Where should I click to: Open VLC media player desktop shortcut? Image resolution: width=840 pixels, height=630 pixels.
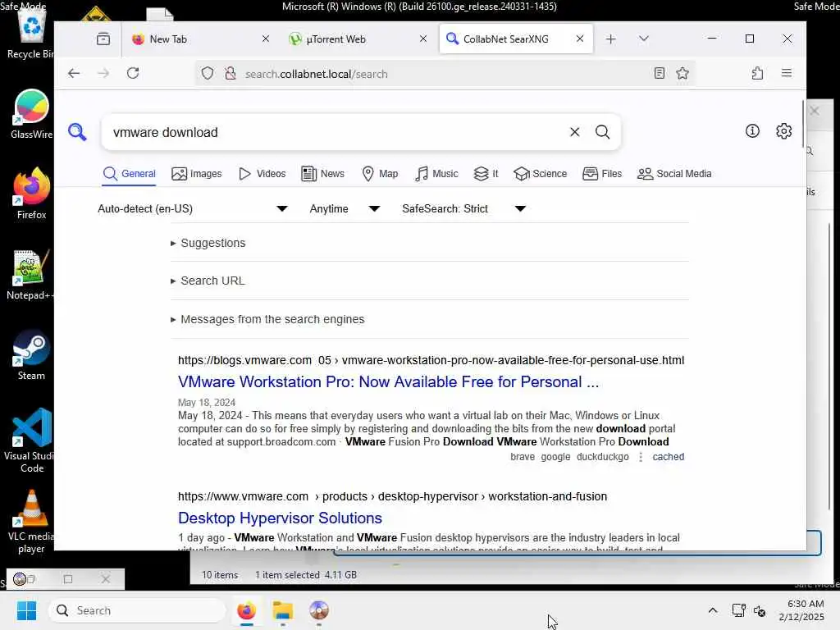tap(31, 522)
